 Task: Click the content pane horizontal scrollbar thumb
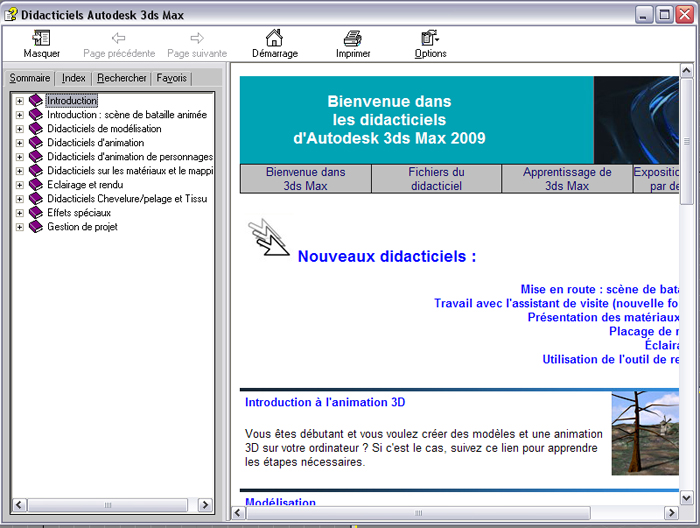(418, 513)
